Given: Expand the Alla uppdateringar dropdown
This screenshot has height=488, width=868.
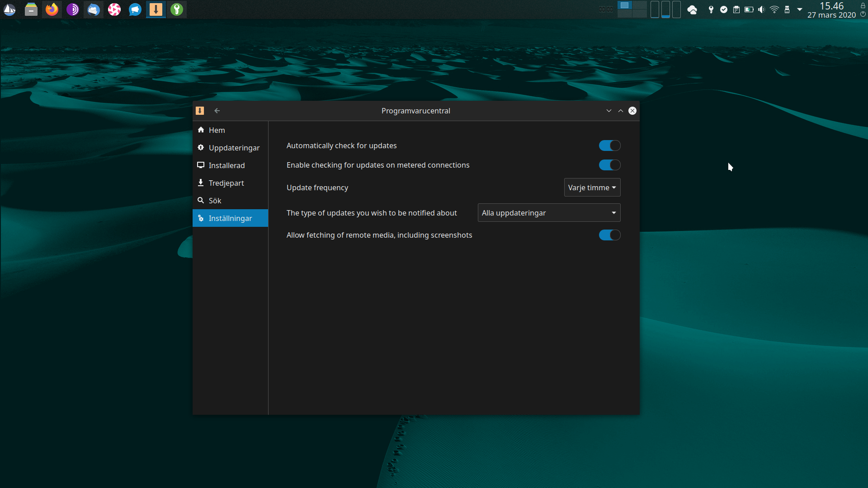Looking at the screenshot, I should (x=549, y=213).
